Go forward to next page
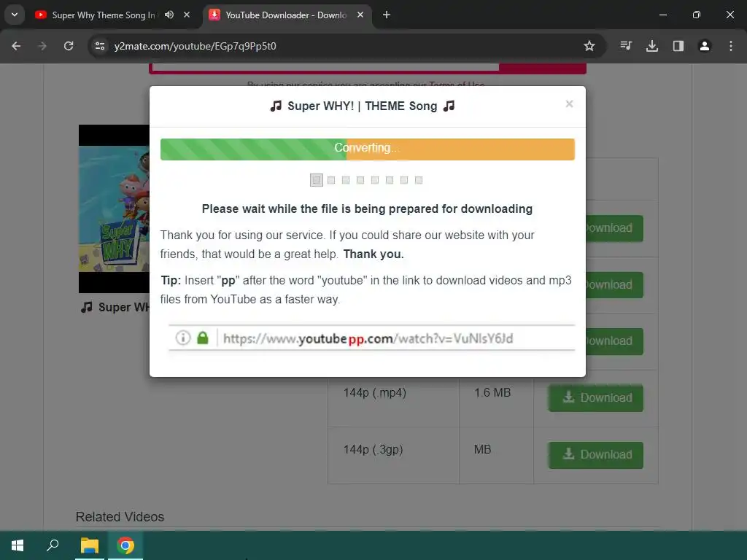747x560 pixels. pos(42,46)
